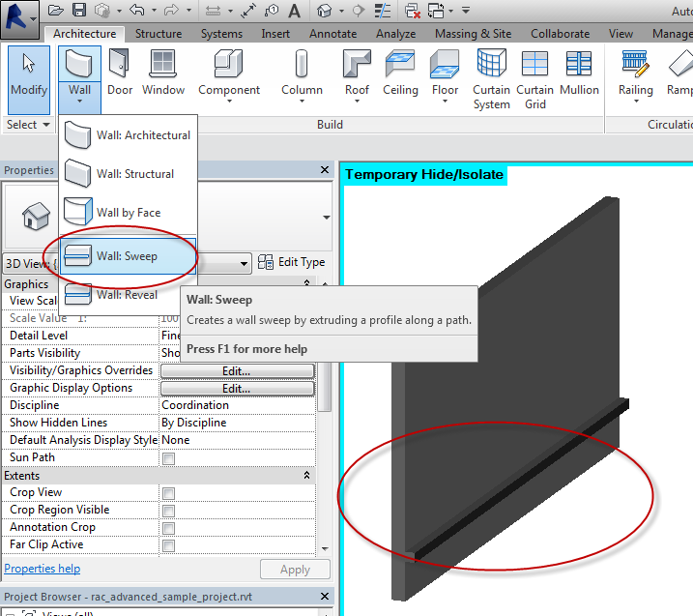Select the Curtain System tool
This screenshot has height=616, width=693.
pos(491,79)
